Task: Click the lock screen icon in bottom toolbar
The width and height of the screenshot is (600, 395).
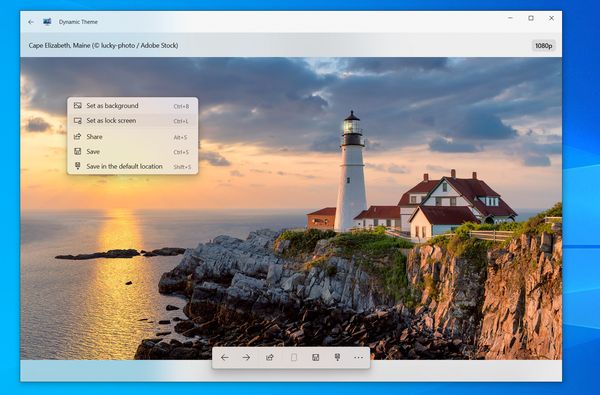Action: pos(293,357)
